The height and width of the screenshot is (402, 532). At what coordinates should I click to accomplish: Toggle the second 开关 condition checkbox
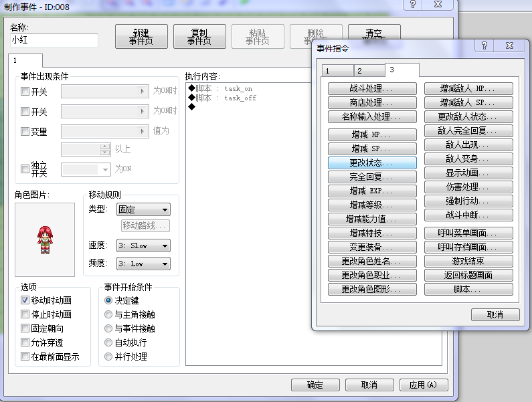click(x=25, y=111)
